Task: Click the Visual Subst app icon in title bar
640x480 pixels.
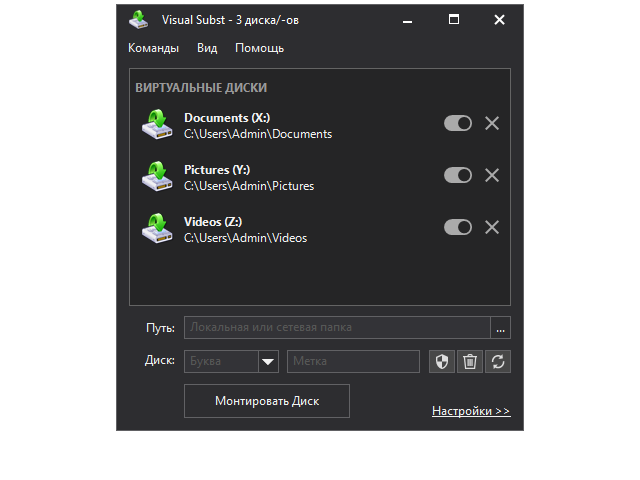Action: (139, 20)
